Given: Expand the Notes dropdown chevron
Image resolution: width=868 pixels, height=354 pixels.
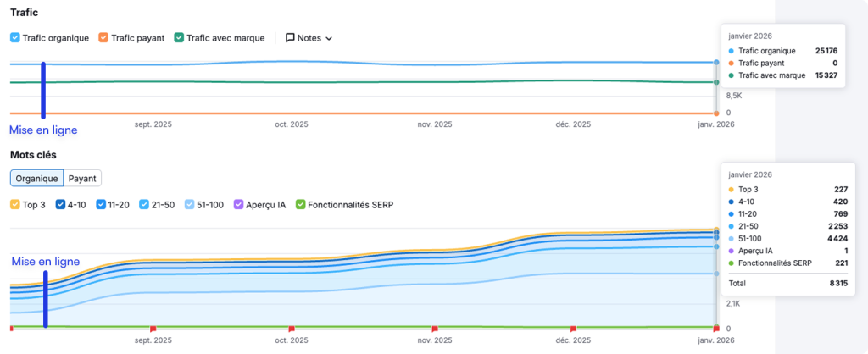Looking at the screenshot, I should [x=329, y=39].
